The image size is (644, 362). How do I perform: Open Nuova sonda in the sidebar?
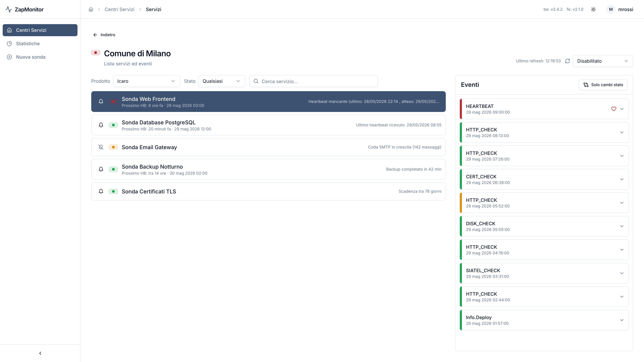(40, 57)
